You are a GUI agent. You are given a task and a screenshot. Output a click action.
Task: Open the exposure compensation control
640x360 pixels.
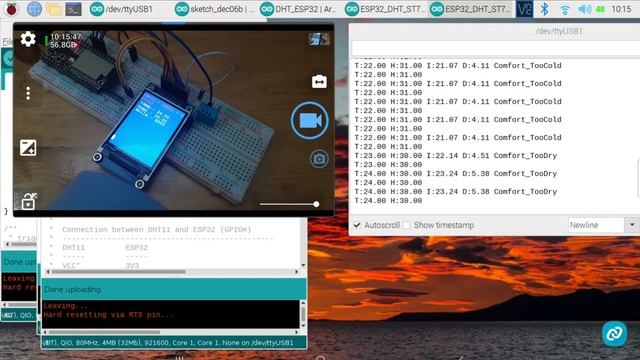28,147
